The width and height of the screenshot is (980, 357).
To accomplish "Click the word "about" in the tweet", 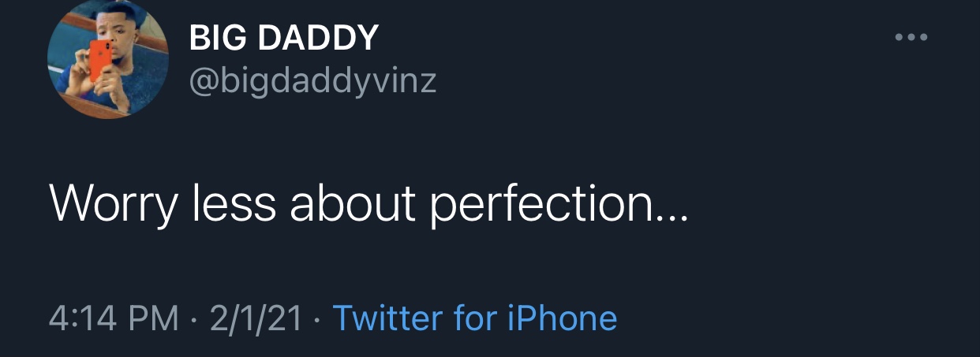I will [x=353, y=205].
